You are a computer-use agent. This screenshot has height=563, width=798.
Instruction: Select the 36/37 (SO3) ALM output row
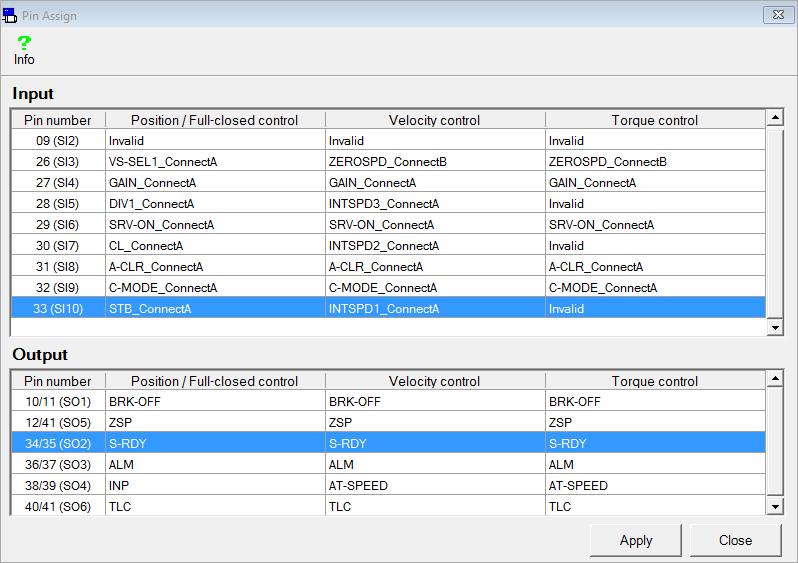(388, 465)
